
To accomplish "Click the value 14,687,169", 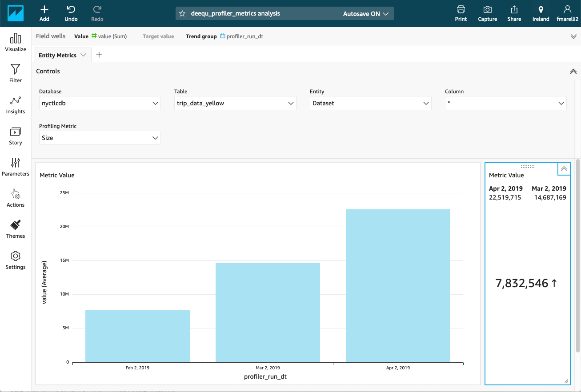I will tap(550, 197).
